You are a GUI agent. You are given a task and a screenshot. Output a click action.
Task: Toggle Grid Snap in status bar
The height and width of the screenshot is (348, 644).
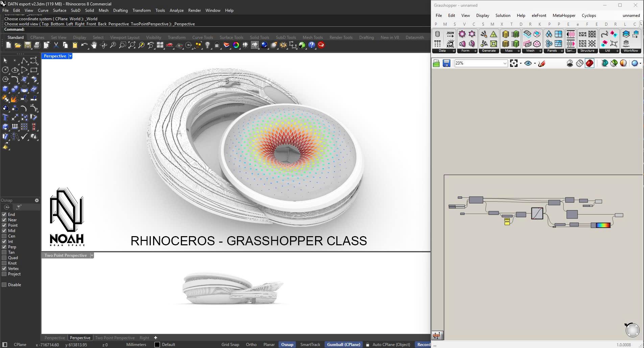(230, 345)
